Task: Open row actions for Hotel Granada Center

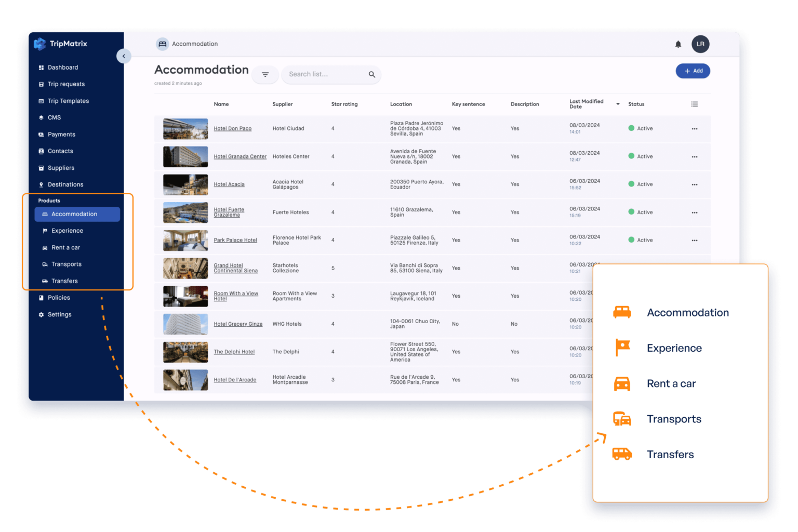Action: tap(695, 156)
